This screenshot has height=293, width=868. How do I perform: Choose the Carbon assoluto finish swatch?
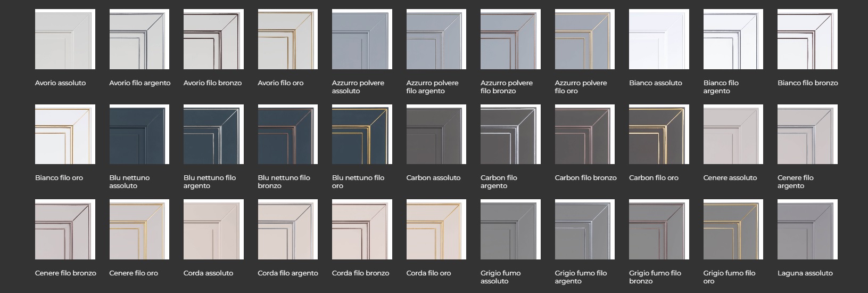pos(436,134)
